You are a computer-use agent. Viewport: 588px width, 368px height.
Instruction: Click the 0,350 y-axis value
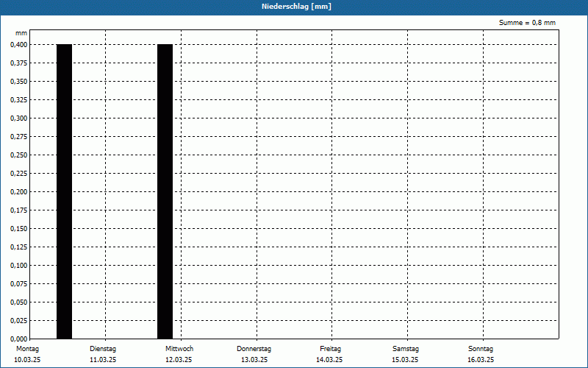19,82
